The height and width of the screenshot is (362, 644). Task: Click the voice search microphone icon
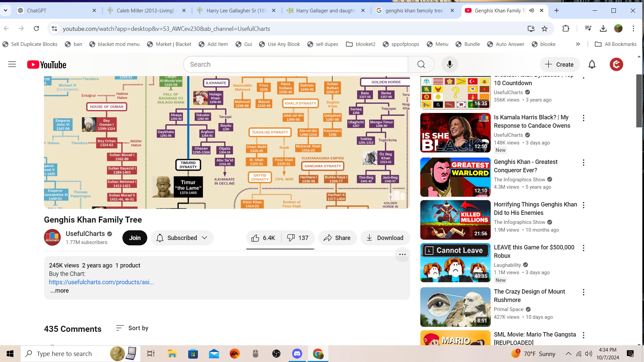tap(450, 64)
